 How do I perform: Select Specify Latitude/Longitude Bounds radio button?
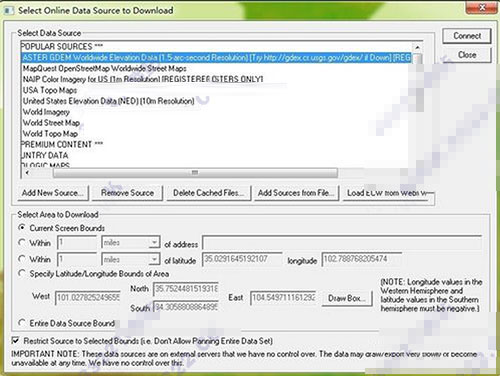(x=22, y=274)
